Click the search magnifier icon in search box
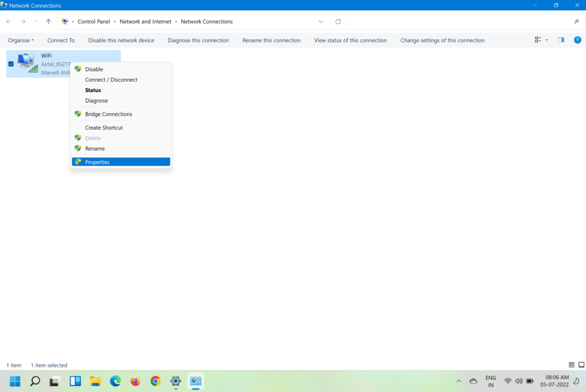 [576, 22]
